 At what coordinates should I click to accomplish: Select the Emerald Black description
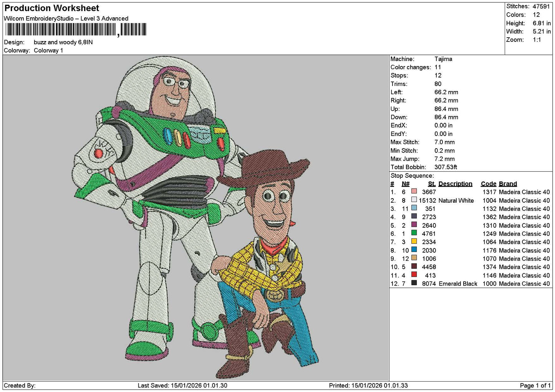click(x=458, y=284)
